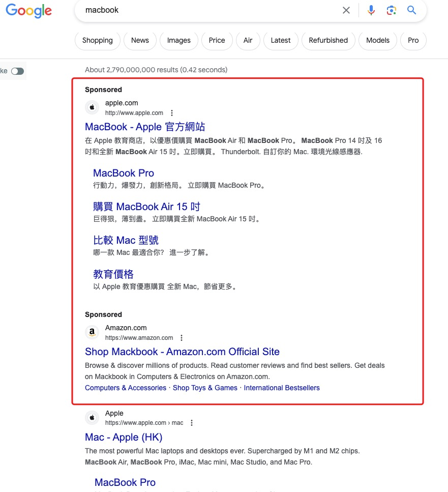Click the first Sponsored label
The image size is (448, 492).
tap(103, 90)
